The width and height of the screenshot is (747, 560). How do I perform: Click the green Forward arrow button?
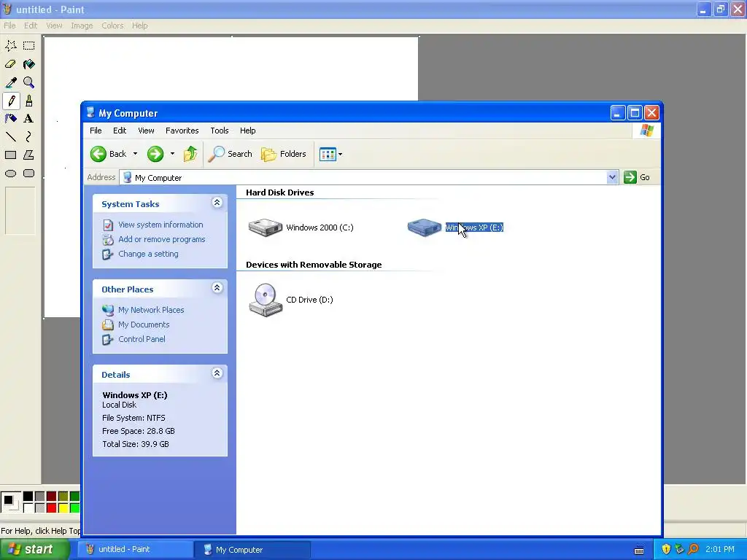click(155, 154)
